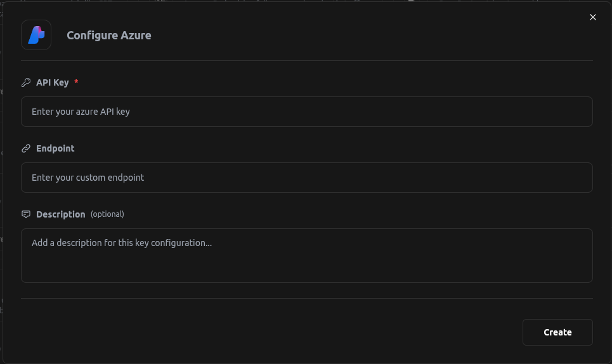
Task: Click the (optional) hint text
Action: point(107,214)
